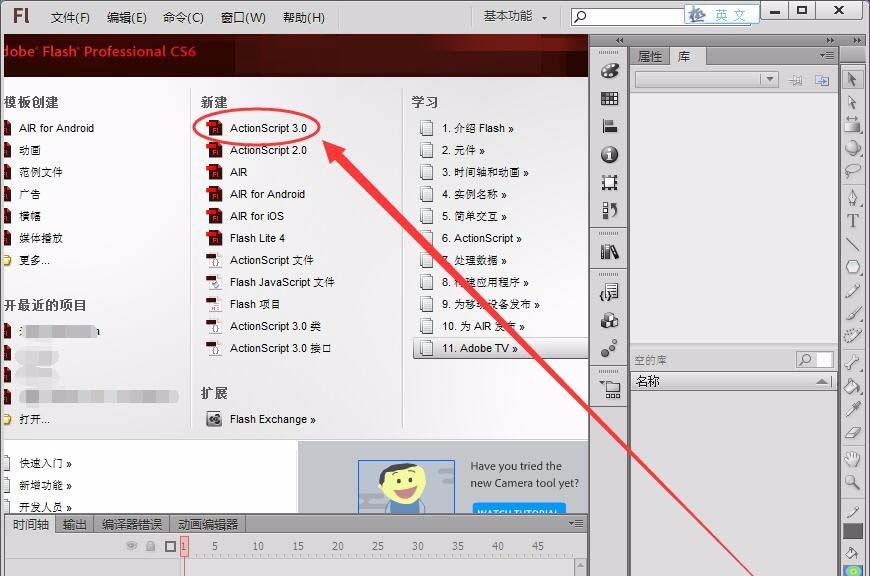Select the 3D Rotation tool

[x=852, y=148]
